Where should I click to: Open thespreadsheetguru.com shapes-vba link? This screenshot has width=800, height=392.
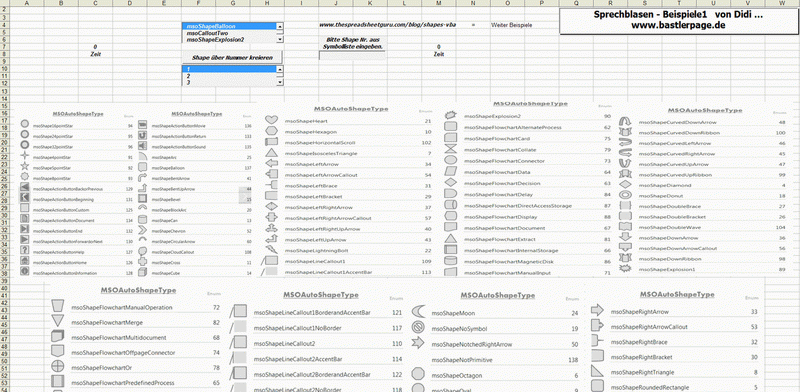click(387, 24)
